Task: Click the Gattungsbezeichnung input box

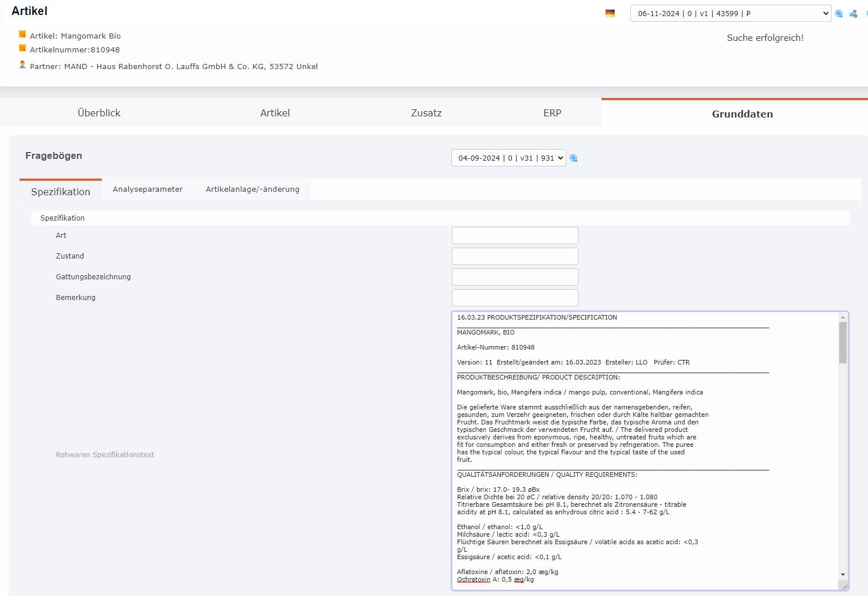Action: click(515, 277)
